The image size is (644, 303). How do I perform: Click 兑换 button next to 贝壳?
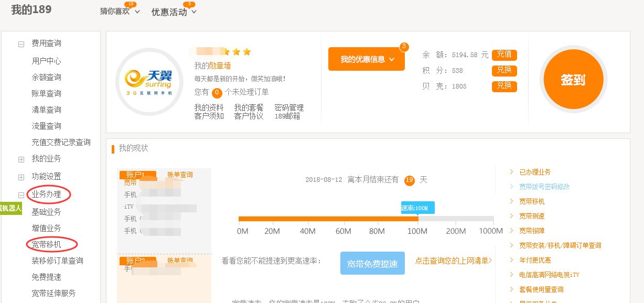504,86
